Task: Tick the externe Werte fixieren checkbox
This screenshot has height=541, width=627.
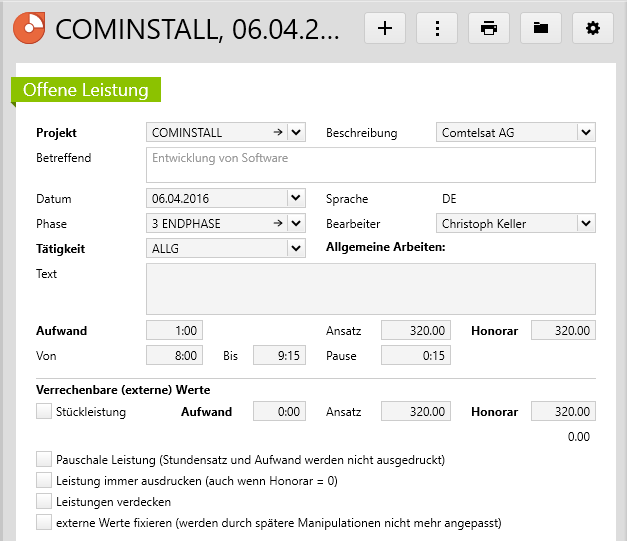Action: [43, 522]
